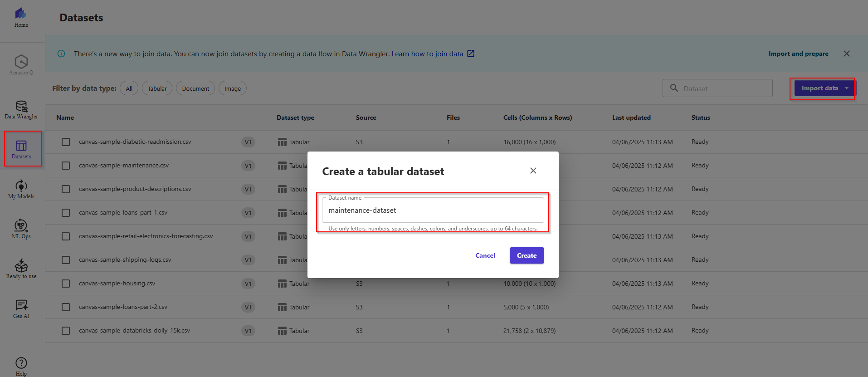Click the V1 badge for canvas-sample-maintenance.csv
868x377 pixels.
tap(248, 166)
